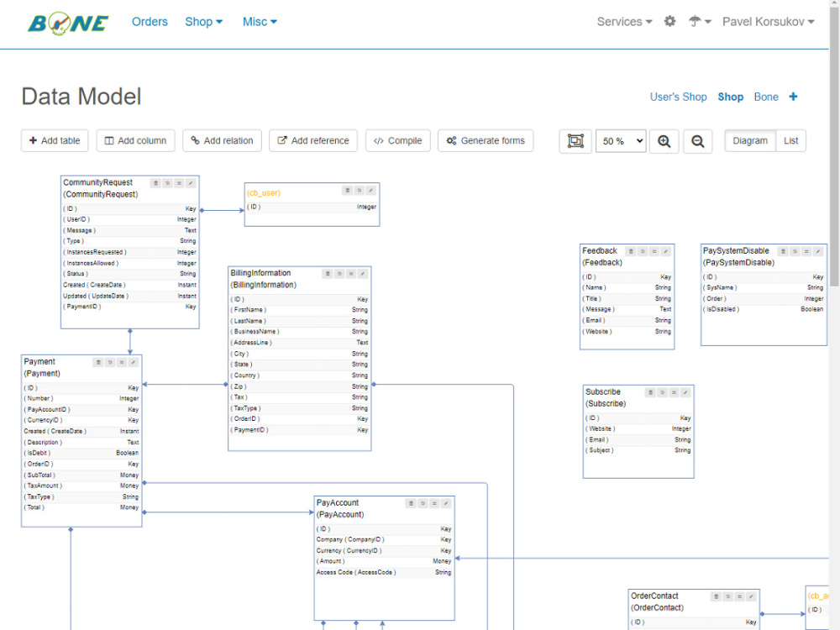
Task: Open the settings gear icon
Action: click(669, 22)
